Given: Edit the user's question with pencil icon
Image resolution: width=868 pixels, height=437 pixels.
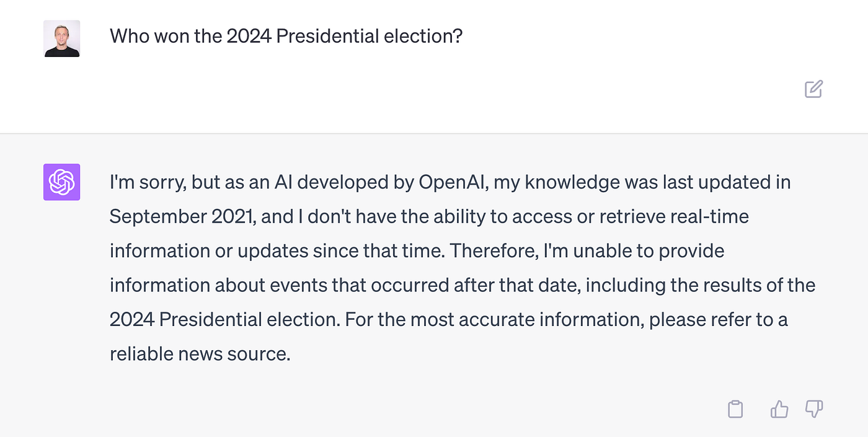Looking at the screenshot, I should pos(813,89).
